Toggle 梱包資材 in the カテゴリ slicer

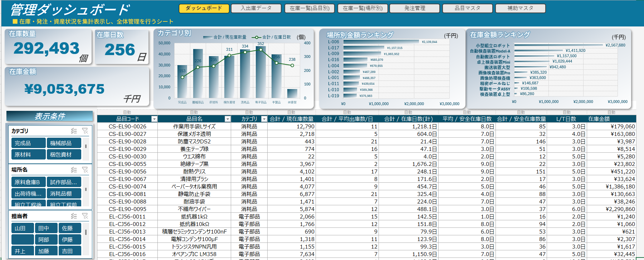coord(64,154)
